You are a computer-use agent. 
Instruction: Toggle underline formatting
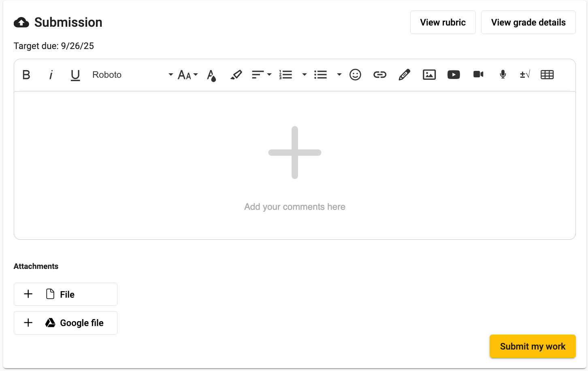coord(75,75)
